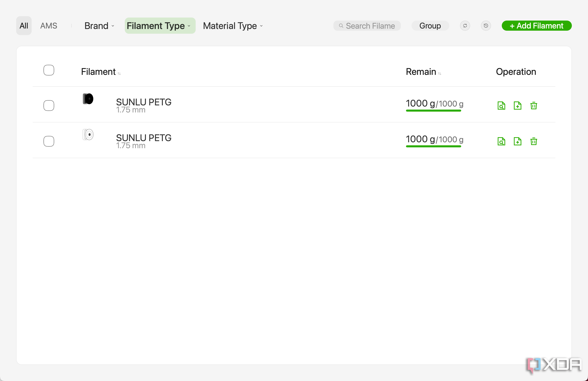Click the first row's SUNLU PETG name
This screenshot has width=588, height=381.
point(143,102)
